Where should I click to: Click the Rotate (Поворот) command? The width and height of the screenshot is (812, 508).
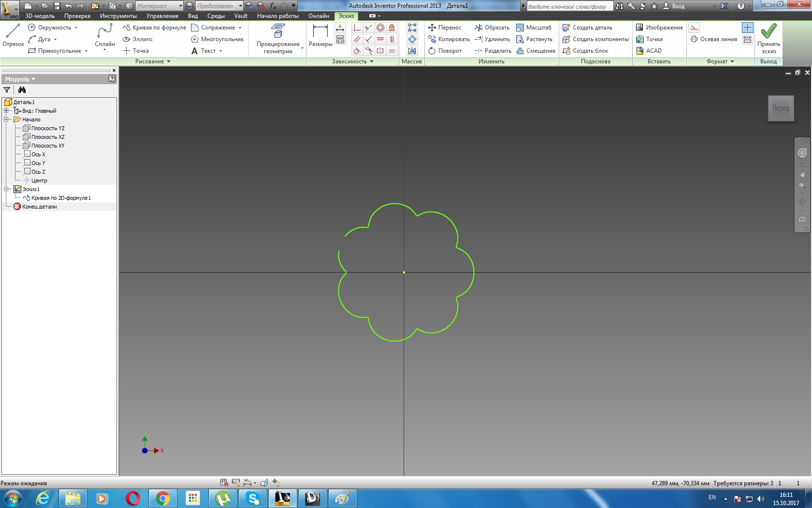point(445,51)
